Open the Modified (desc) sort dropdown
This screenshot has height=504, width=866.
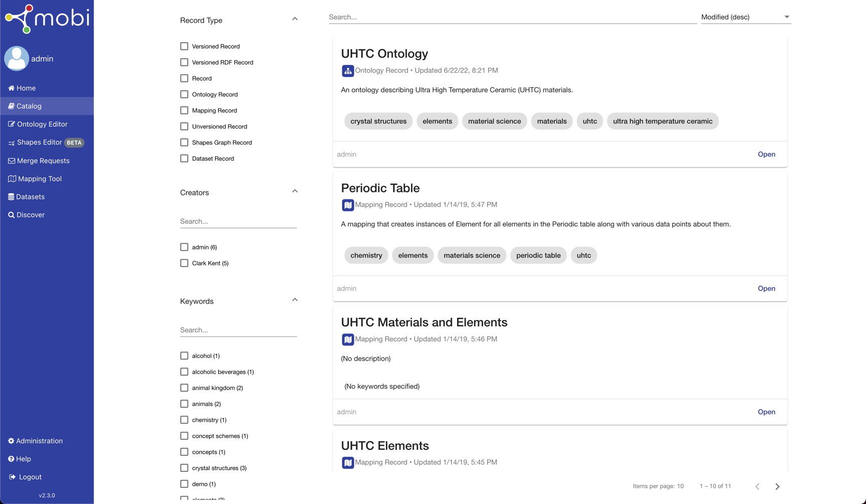745,17
